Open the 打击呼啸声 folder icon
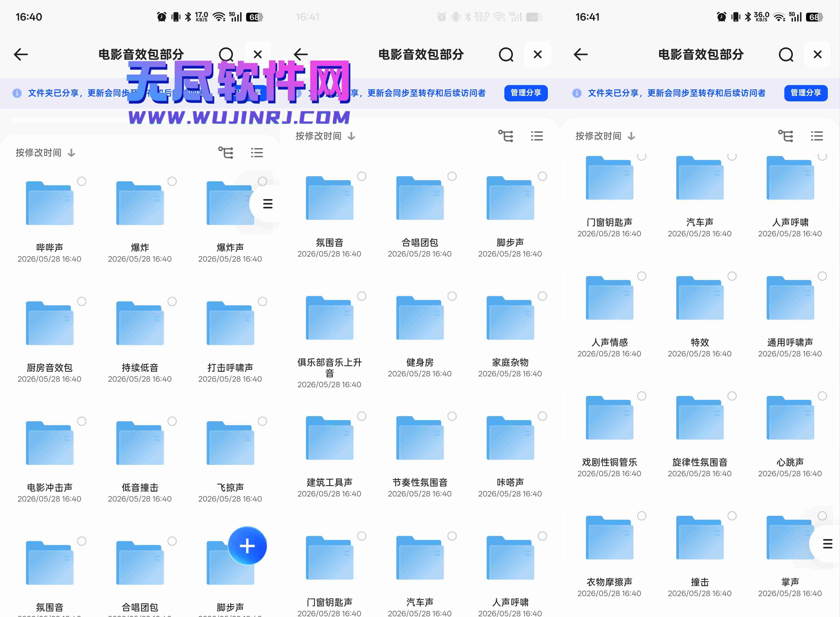Image resolution: width=840 pixels, height=617 pixels. pyautogui.click(x=230, y=323)
